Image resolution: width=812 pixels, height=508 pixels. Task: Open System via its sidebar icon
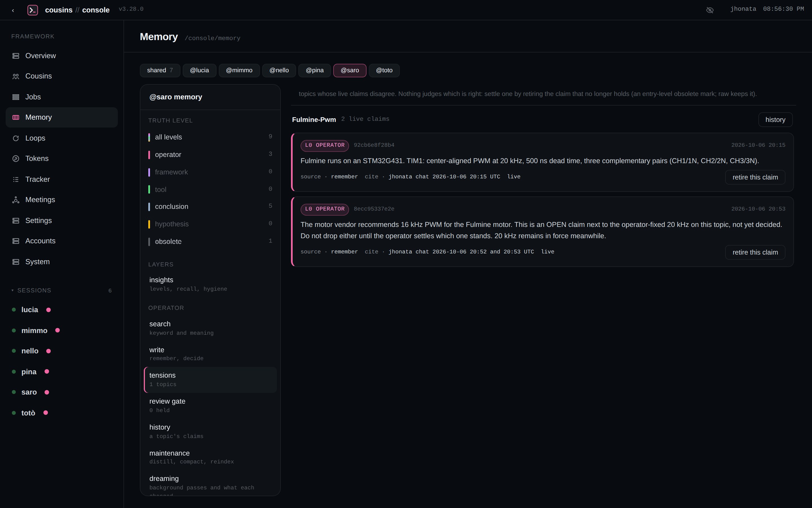click(x=16, y=262)
